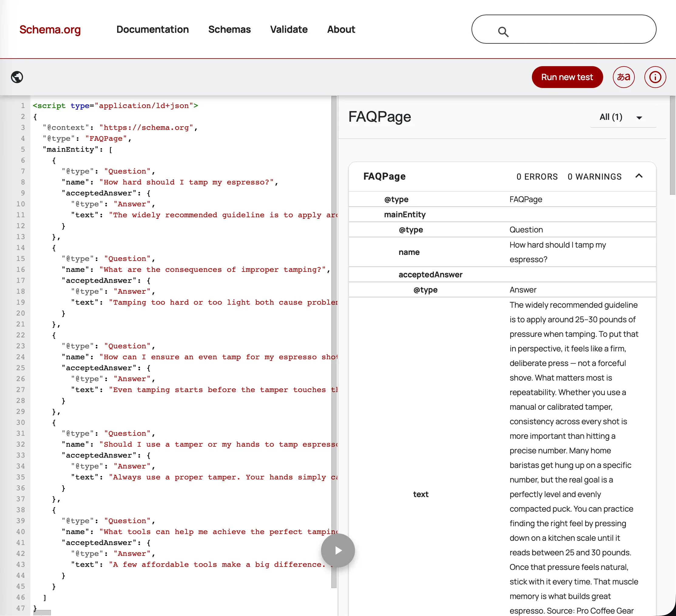Open the language selector icon
The height and width of the screenshot is (616, 676).
coord(623,77)
